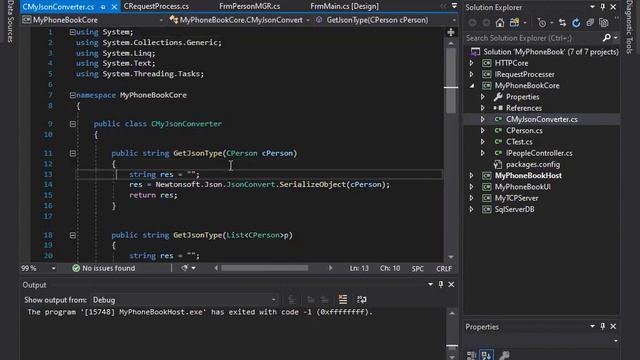Viewport: 640px width, 360px height.
Task: Open the zoom level 99% dropdown
Action: pyautogui.click(x=53, y=268)
